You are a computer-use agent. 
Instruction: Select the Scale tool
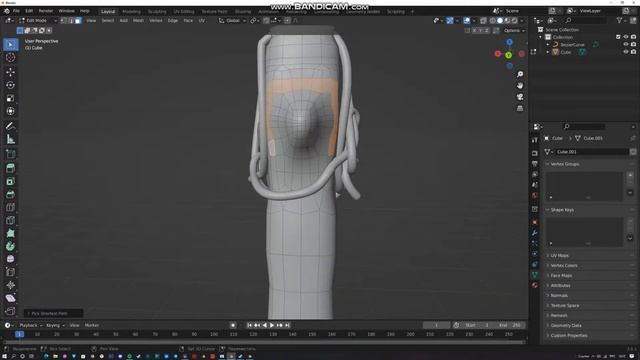(11, 98)
